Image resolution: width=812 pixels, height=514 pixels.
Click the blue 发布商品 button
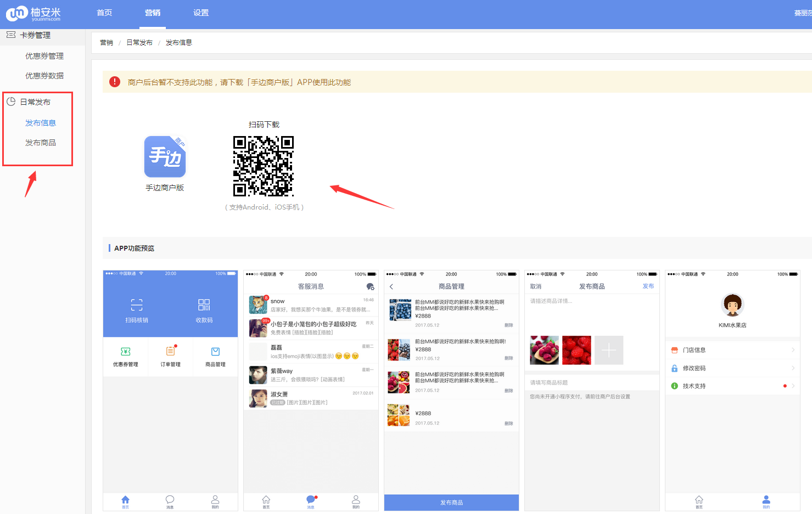451,502
